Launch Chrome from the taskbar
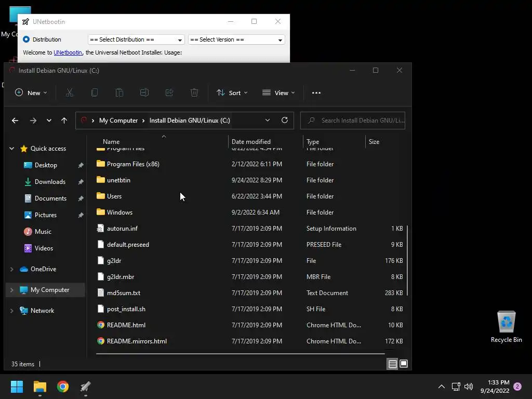The image size is (532, 399). (x=63, y=387)
